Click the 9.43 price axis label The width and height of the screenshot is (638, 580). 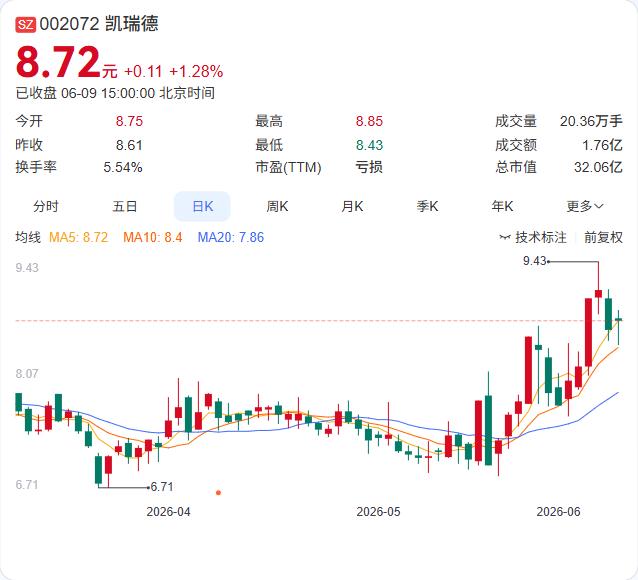point(27,267)
